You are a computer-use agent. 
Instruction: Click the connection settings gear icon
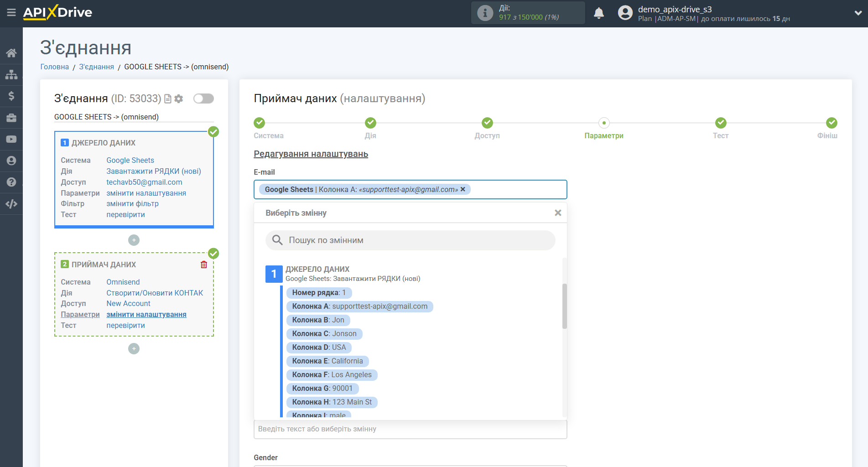coord(179,99)
